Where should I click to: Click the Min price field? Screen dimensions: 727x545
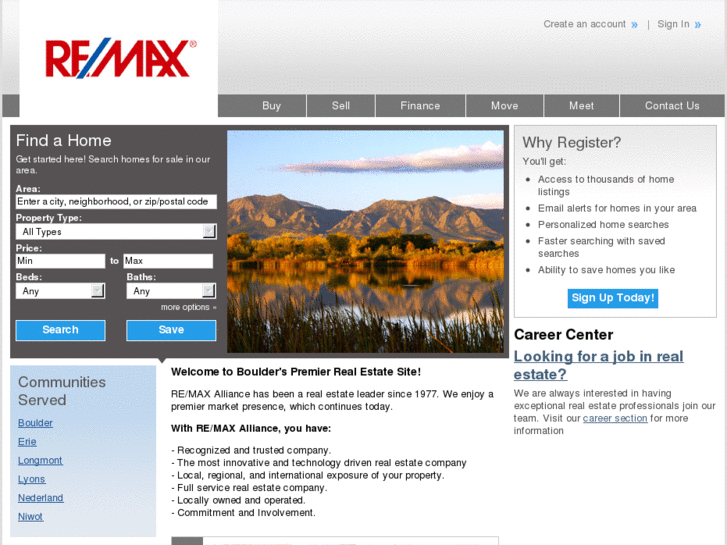[60, 261]
